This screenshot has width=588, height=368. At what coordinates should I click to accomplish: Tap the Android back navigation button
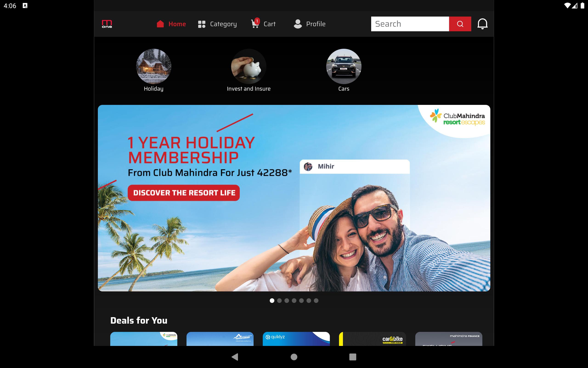click(235, 357)
